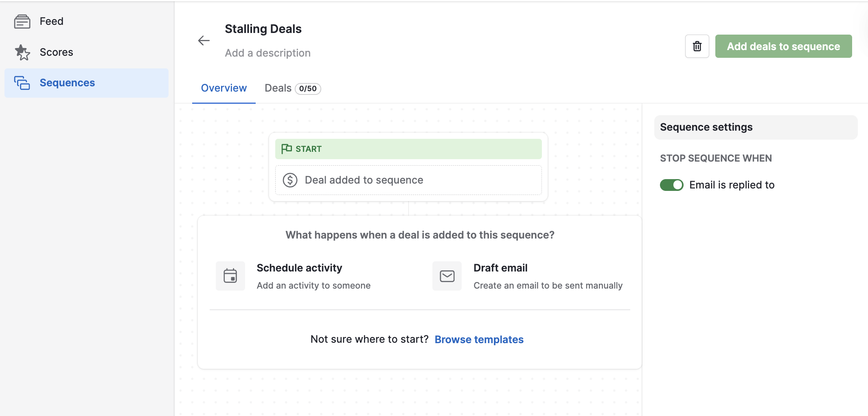Delete sequence with trash icon button
Viewport: 868px width, 416px height.
tap(697, 46)
